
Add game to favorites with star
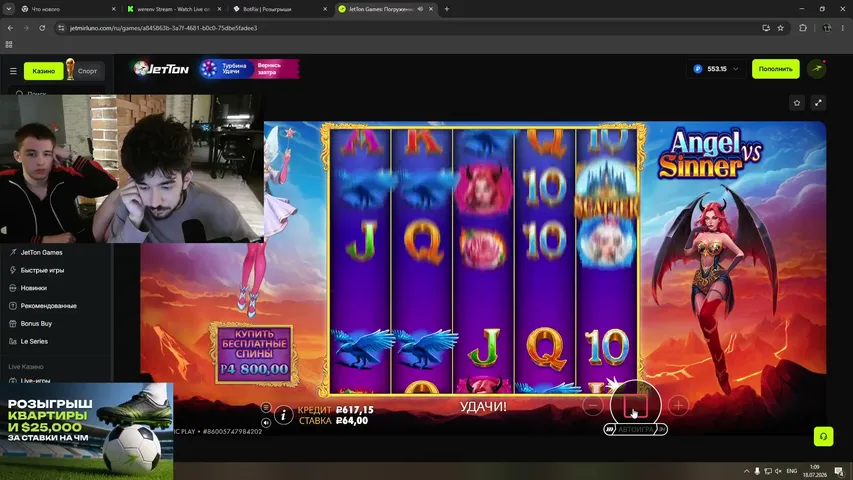pyautogui.click(x=797, y=103)
